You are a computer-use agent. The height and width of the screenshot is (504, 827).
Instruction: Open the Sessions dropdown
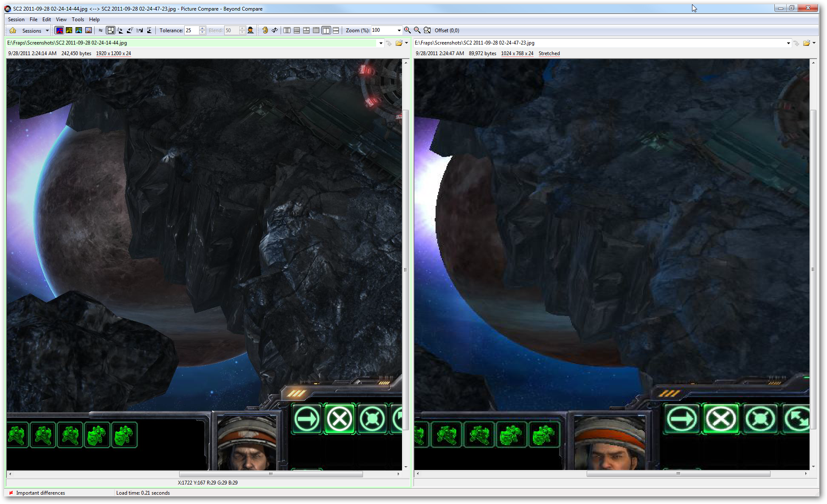pyautogui.click(x=47, y=31)
